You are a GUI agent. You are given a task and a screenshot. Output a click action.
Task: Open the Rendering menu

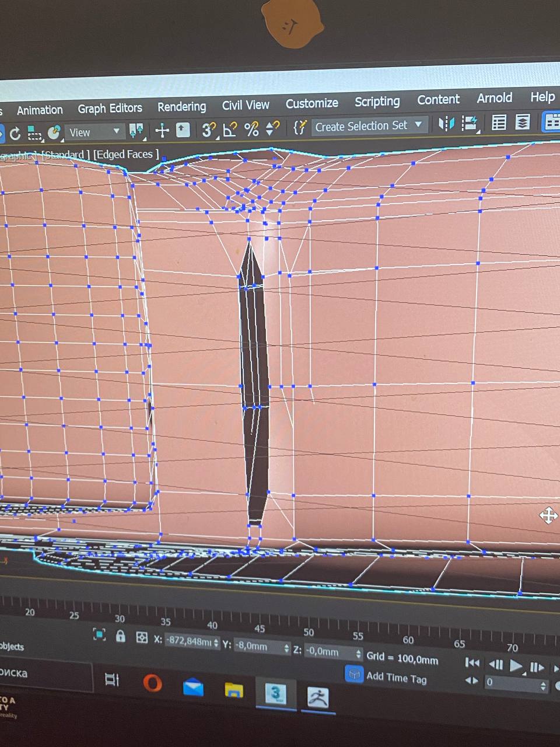[x=181, y=107]
